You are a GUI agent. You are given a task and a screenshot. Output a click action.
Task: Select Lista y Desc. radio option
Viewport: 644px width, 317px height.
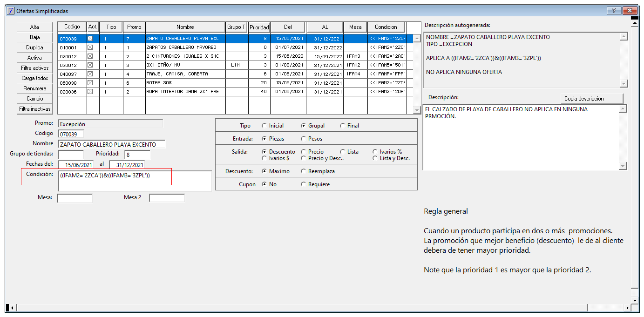[x=391, y=158]
